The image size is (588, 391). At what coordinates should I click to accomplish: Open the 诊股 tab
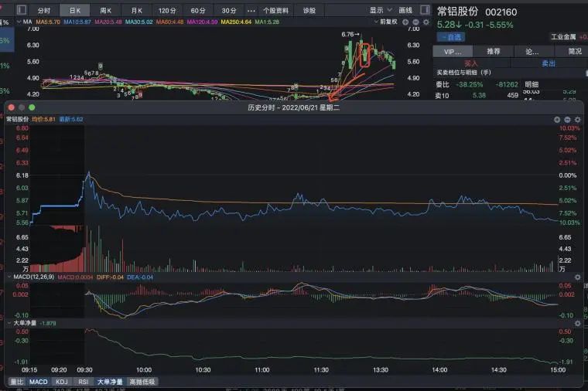(x=309, y=11)
